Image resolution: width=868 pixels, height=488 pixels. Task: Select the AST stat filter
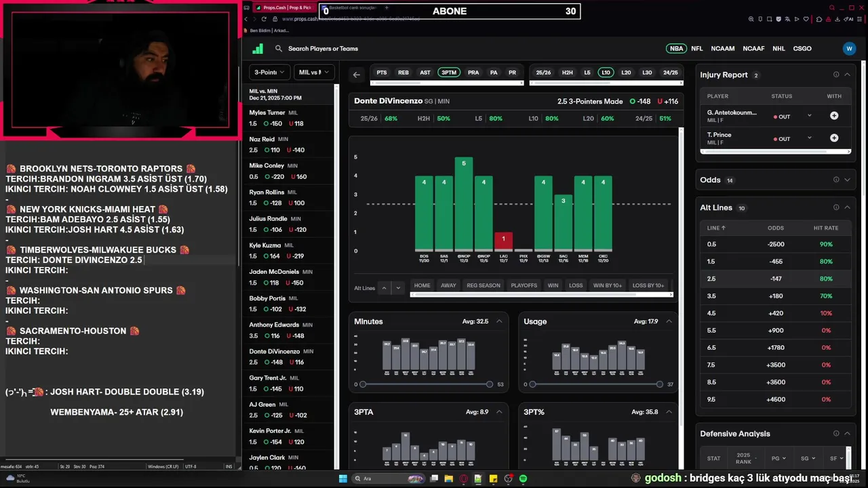[x=425, y=73]
